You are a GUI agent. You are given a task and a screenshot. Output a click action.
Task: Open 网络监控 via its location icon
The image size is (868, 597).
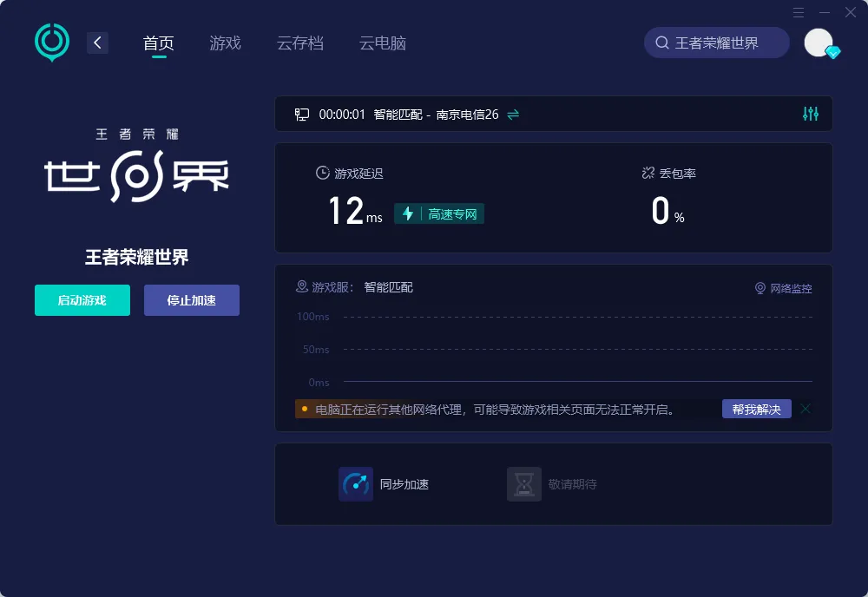pyautogui.click(x=760, y=288)
